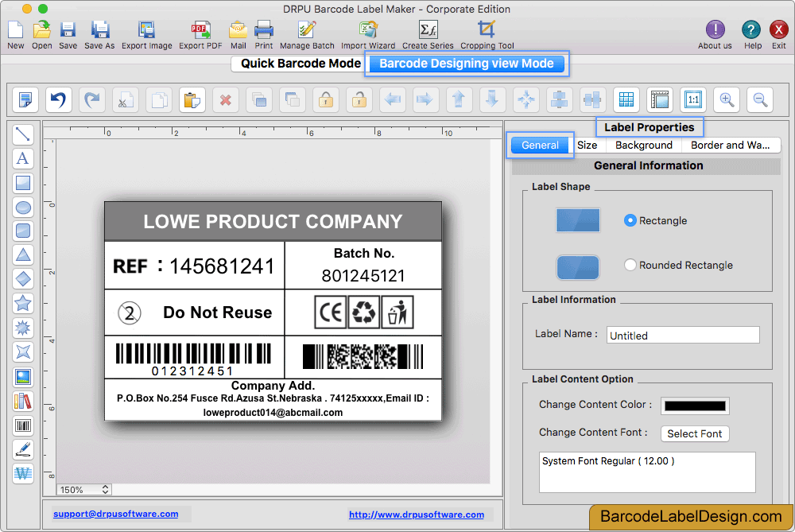Open the http://www.drpusoftware.com link
This screenshot has width=795, height=532.
(x=417, y=515)
